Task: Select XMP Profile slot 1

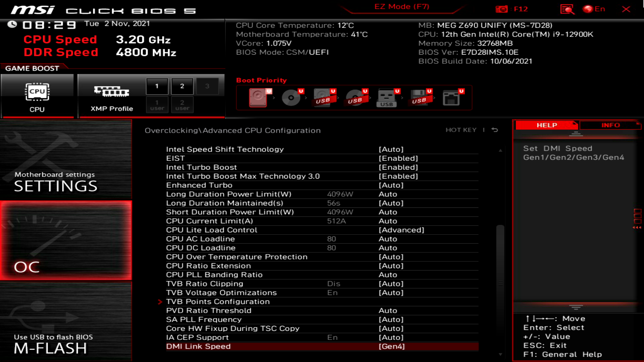Action: pos(157,85)
